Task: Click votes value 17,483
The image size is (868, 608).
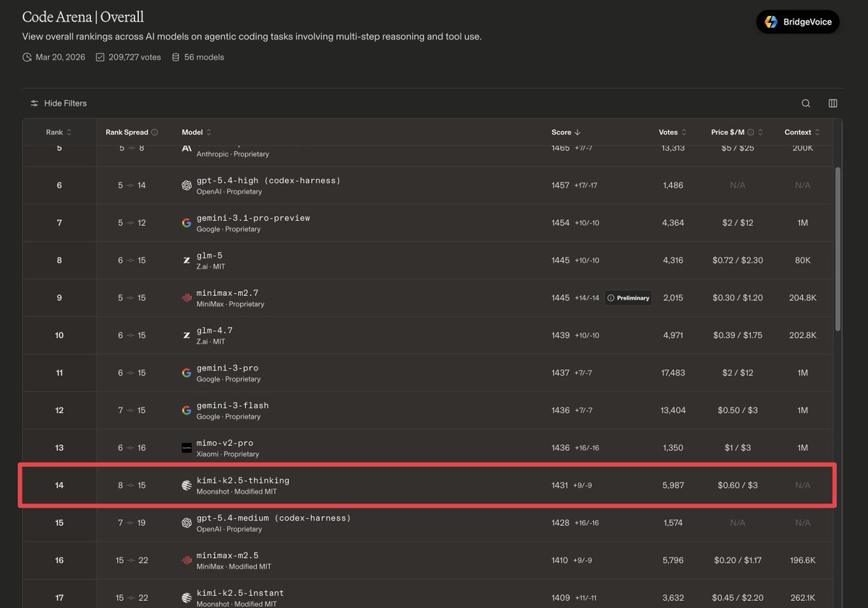Action: click(673, 373)
